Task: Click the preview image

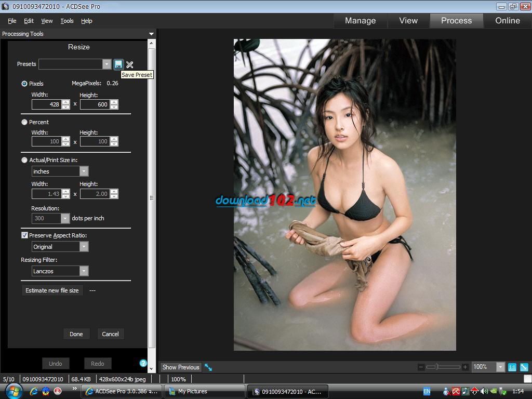Action: click(x=345, y=195)
